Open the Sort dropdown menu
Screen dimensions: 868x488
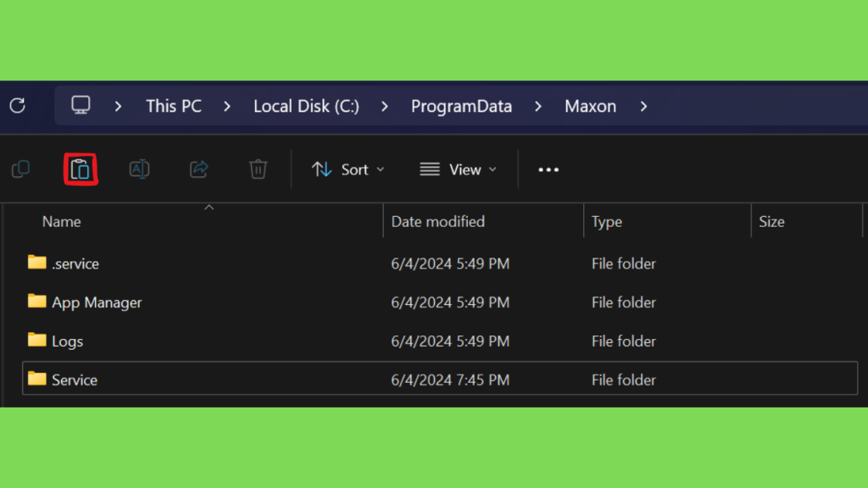click(x=348, y=169)
